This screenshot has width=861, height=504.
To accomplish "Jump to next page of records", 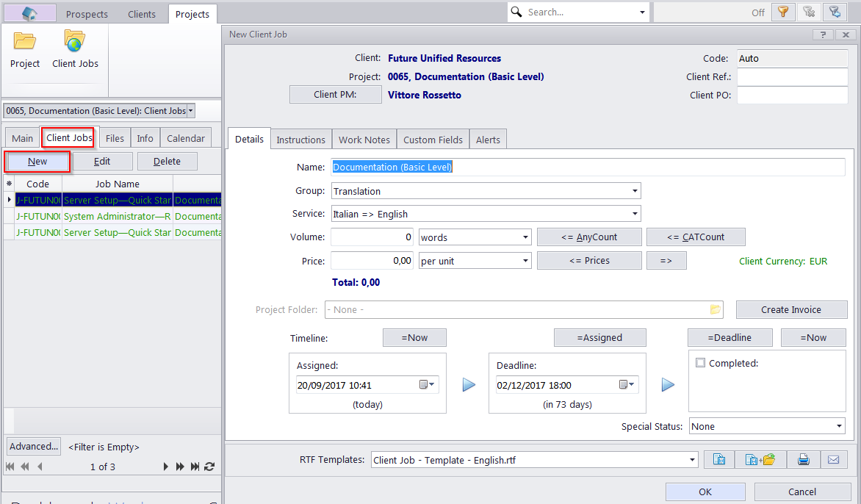I will point(179,467).
